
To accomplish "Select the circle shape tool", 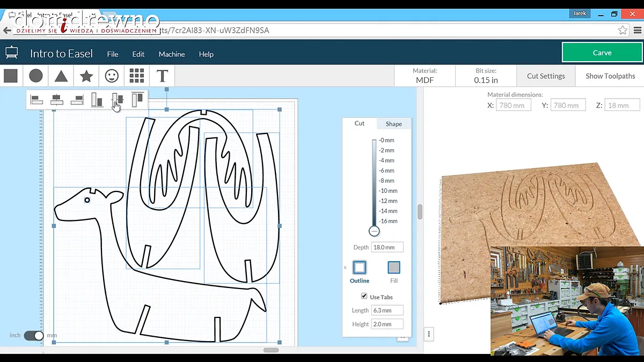I will point(36,76).
